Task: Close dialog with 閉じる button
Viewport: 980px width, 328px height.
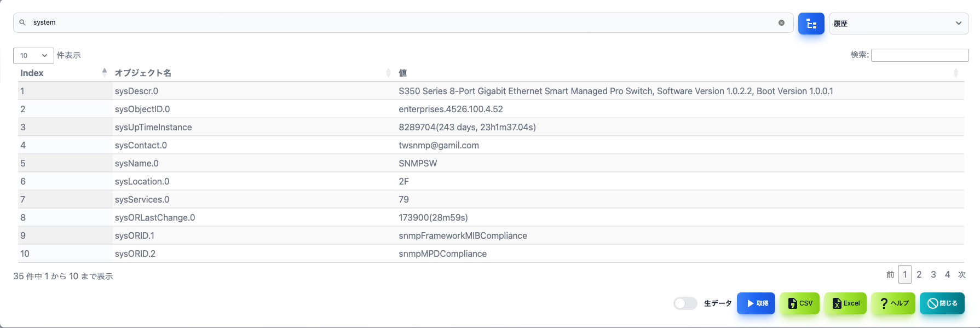Action: click(x=942, y=303)
